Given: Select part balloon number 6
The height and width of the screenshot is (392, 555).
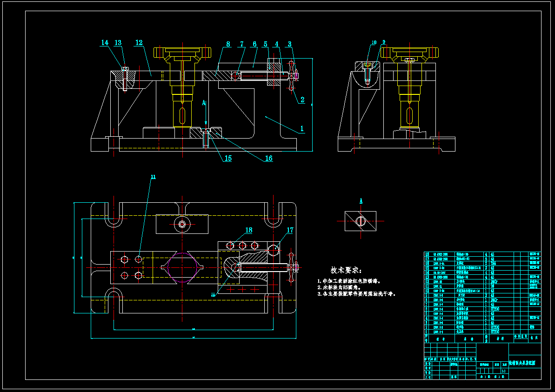Looking at the screenshot, I should (254, 44).
